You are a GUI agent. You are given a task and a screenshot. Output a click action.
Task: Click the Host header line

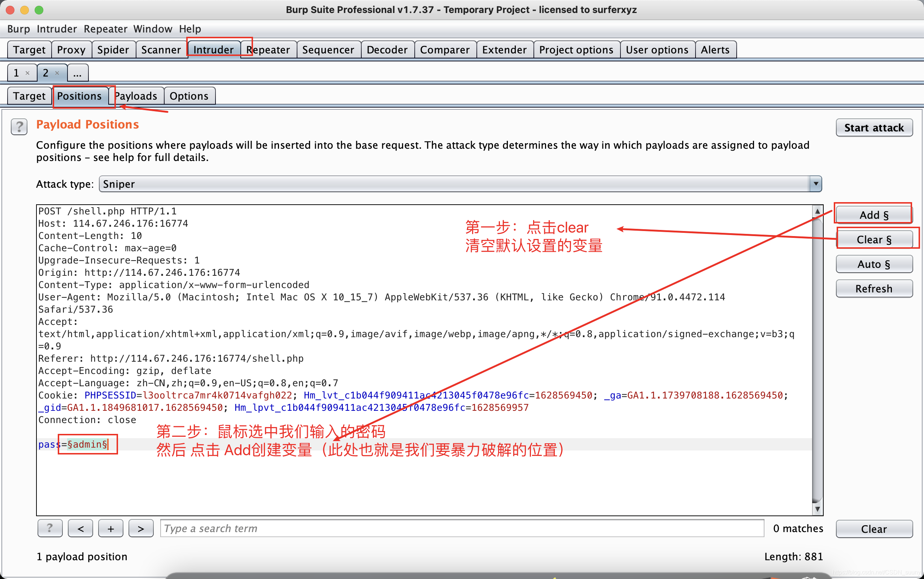[113, 224]
